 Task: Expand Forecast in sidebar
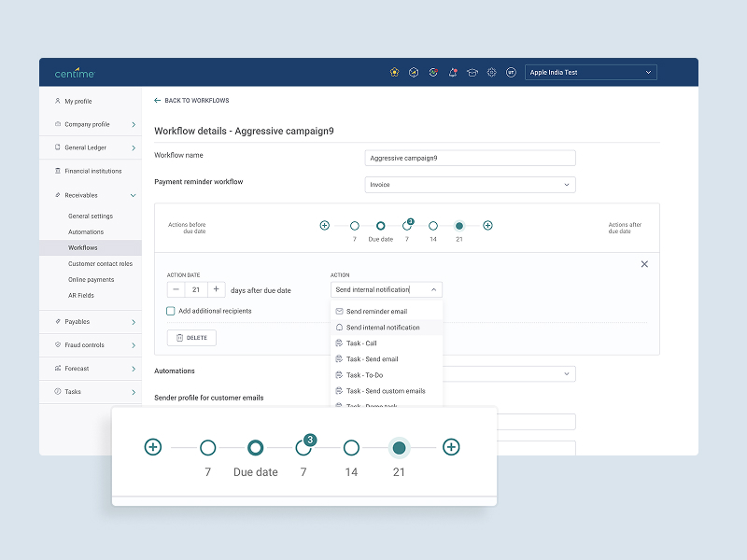coord(134,369)
